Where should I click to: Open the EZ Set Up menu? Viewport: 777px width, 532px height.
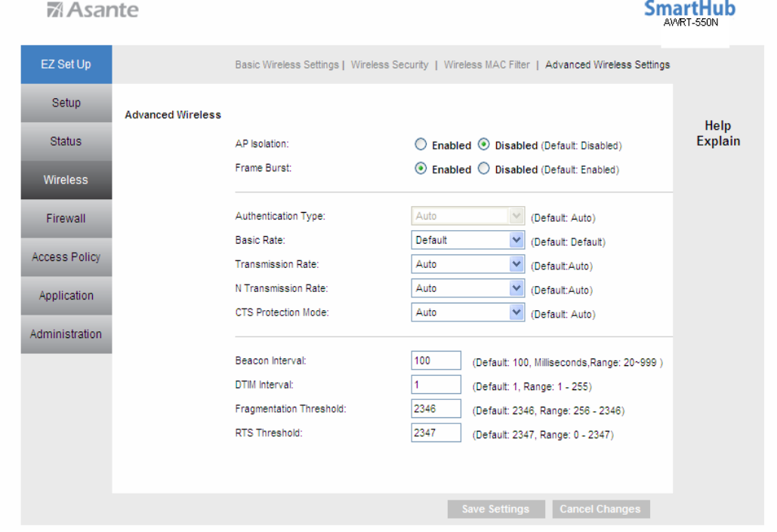point(66,65)
